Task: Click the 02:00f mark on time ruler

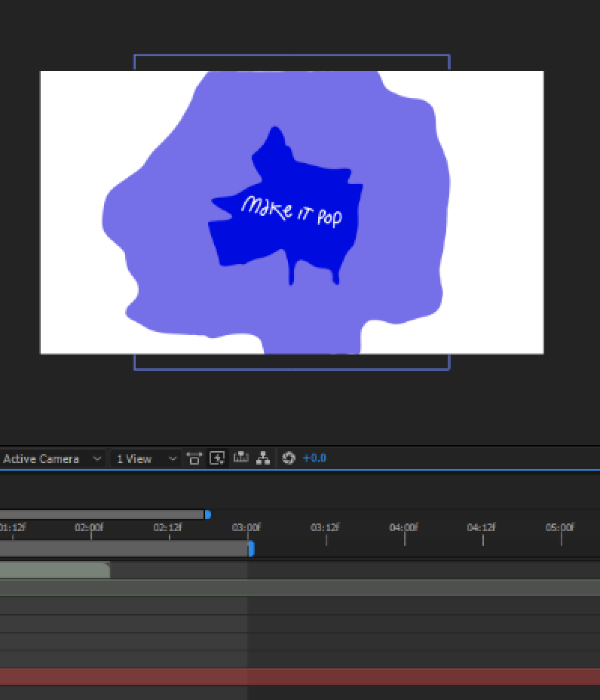Action: (x=90, y=528)
